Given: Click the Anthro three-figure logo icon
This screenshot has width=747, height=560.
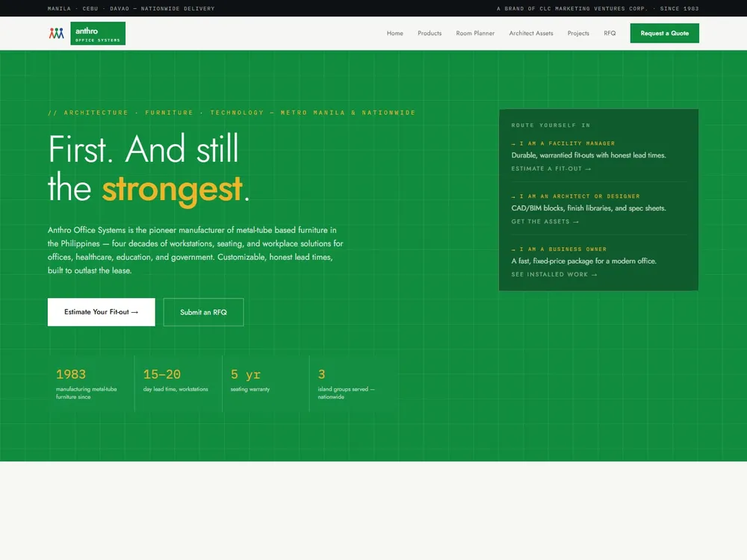Looking at the screenshot, I should [56, 34].
